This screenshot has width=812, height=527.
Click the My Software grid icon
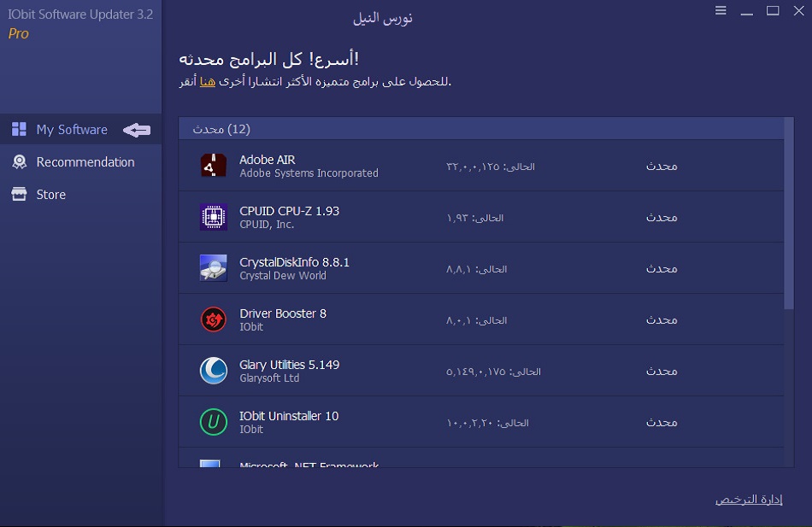coord(19,130)
